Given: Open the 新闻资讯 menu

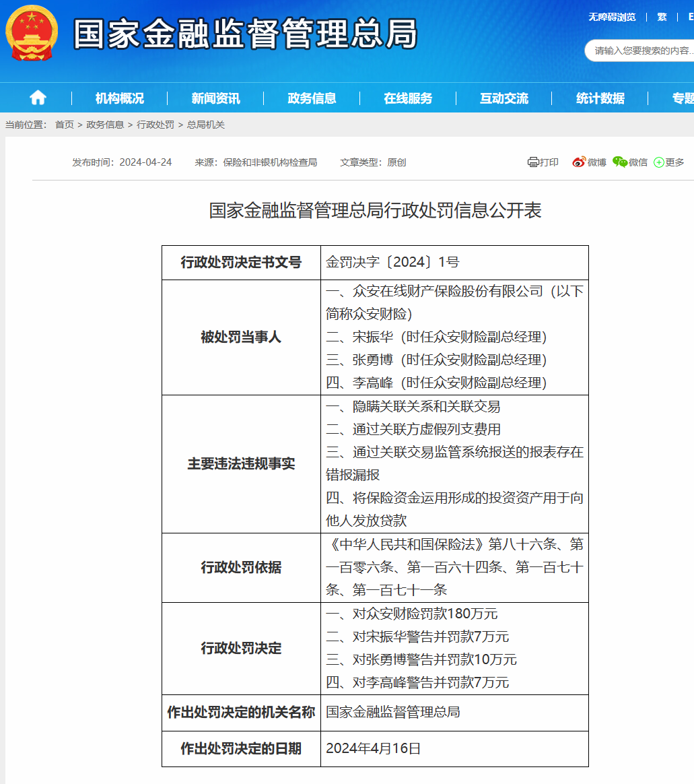Looking at the screenshot, I should click(215, 98).
